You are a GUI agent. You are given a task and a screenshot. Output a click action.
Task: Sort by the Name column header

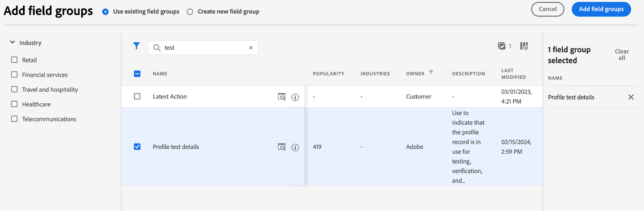pos(160,74)
